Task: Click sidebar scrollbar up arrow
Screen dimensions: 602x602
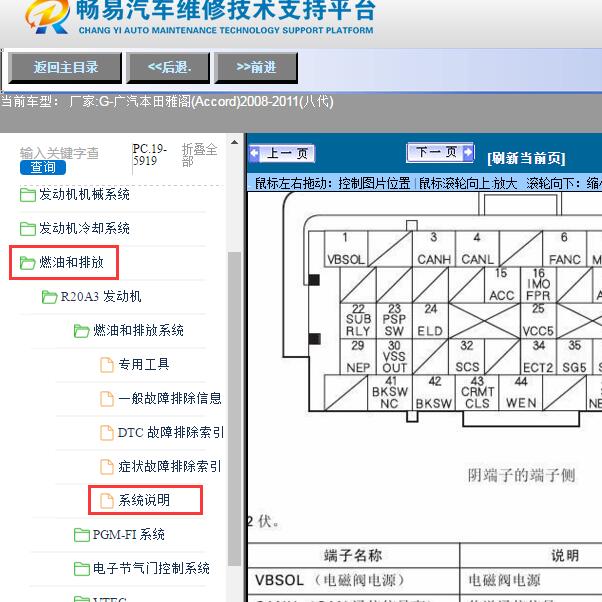Action: (234, 142)
